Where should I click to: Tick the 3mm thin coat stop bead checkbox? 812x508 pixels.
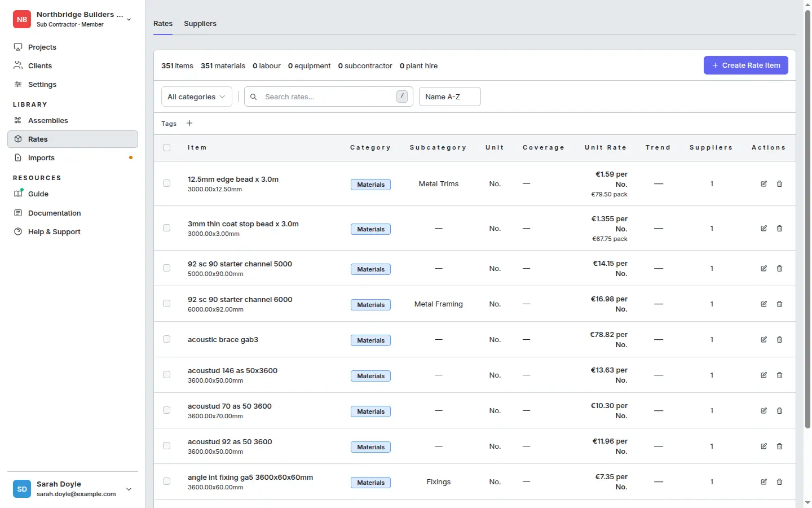pos(166,227)
